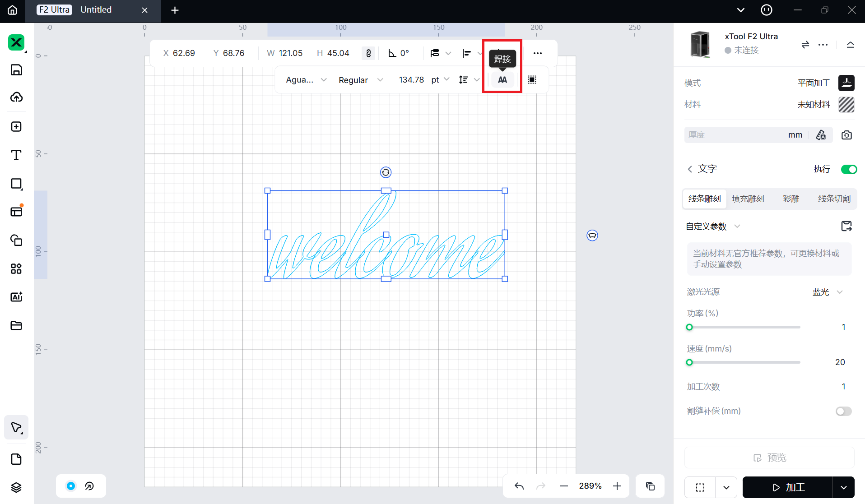Open the cloud upload icon
865x504 pixels.
point(16,97)
